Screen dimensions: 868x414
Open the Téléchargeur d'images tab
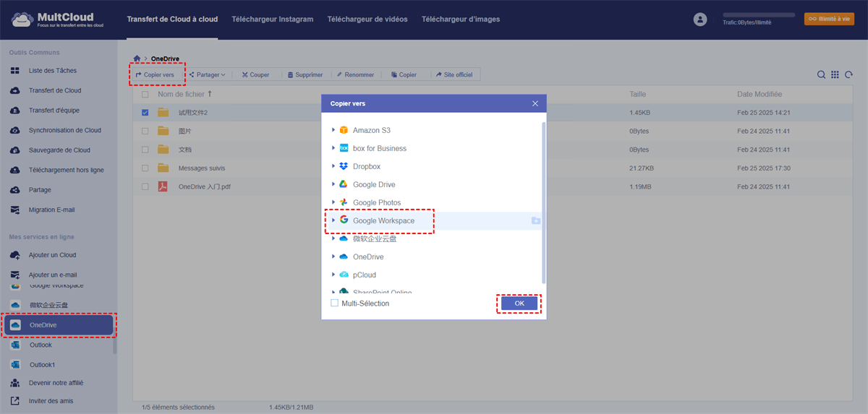click(461, 20)
